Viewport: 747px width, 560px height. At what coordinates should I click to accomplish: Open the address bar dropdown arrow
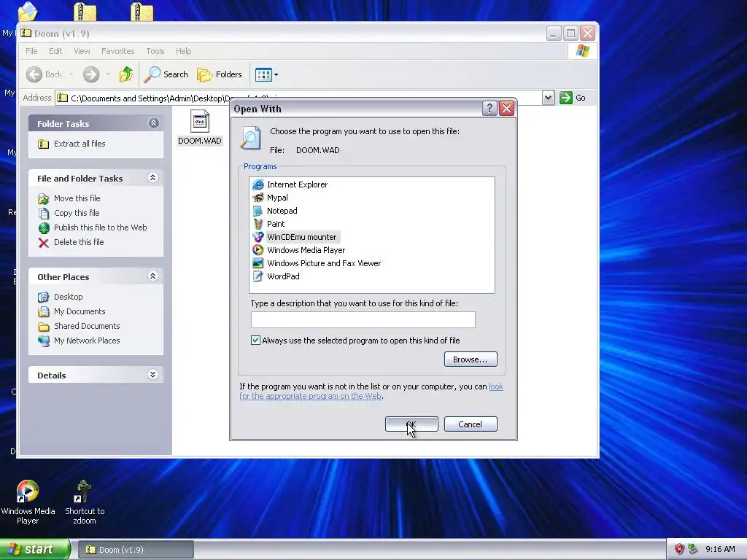pyautogui.click(x=548, y=98)
